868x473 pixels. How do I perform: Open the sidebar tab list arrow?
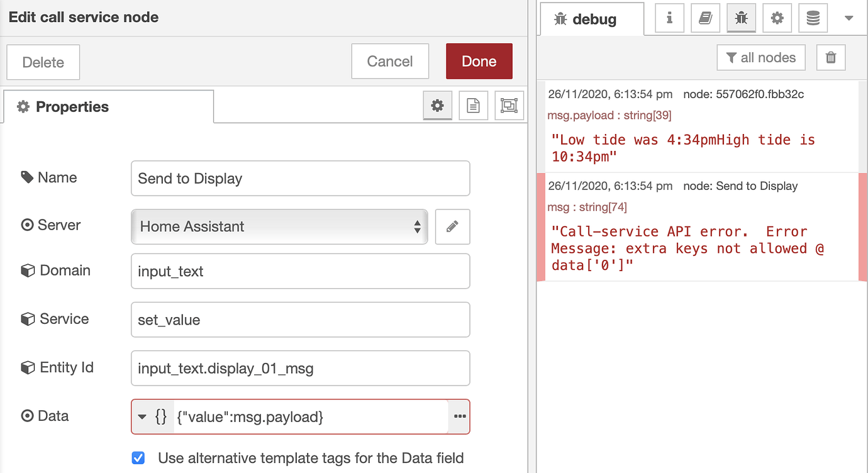(x=849, y=18)
